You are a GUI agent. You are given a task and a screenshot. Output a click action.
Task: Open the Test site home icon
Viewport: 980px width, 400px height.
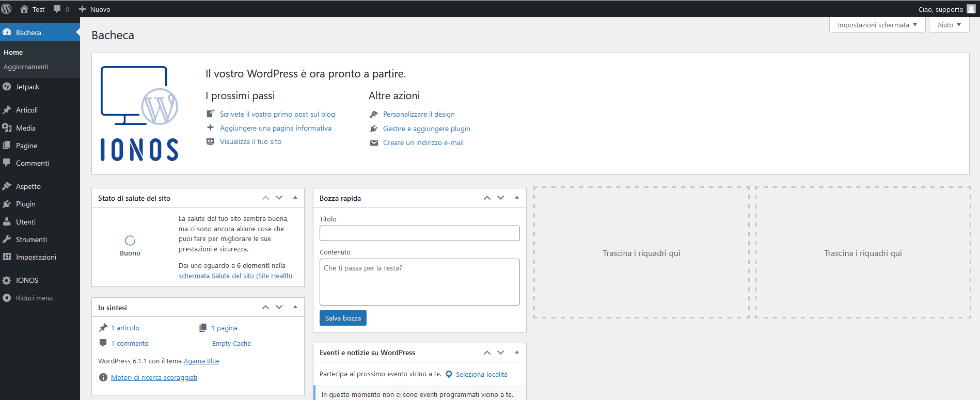coord(24,9)
